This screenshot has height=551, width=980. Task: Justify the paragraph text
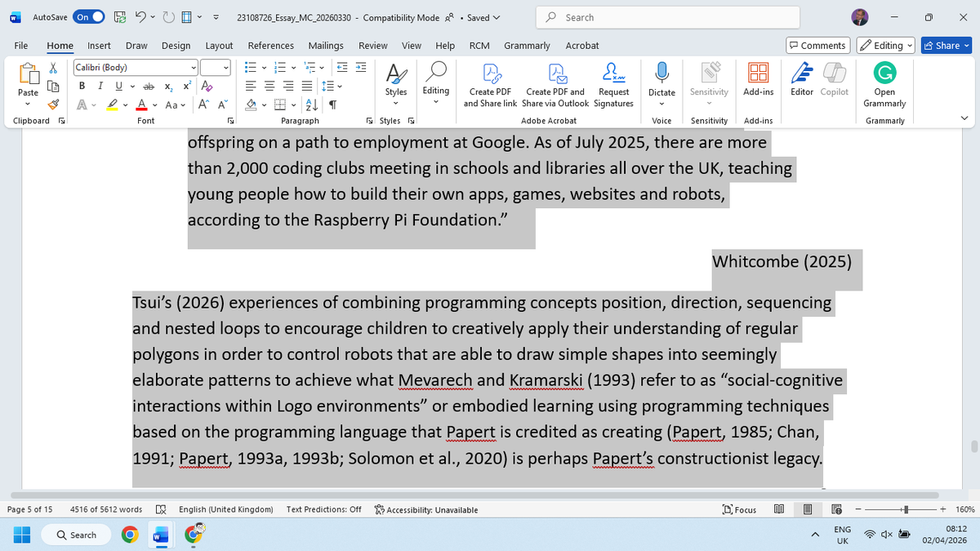click(306, 87)
